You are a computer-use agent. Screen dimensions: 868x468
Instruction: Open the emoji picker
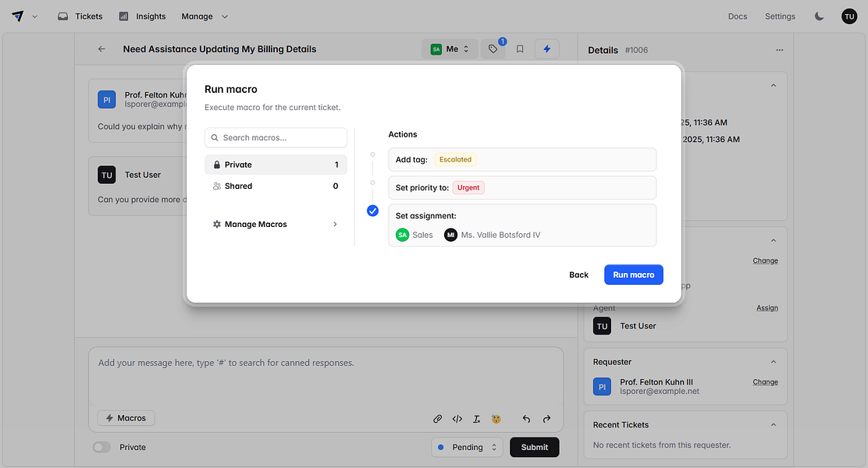[496, 419]
